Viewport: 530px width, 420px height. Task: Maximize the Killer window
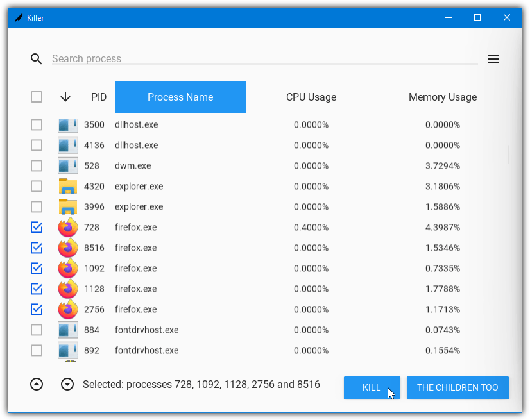(x=477, y=17)
